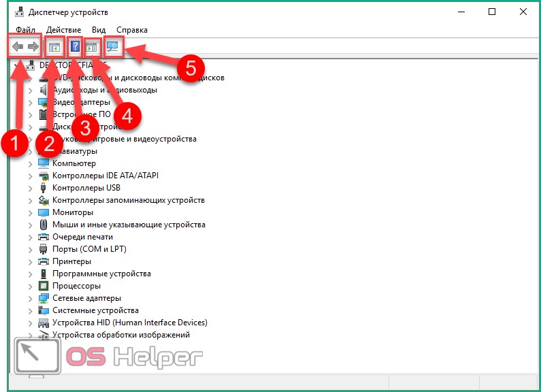Click the port icon beside Порты (COM и LPT)
This screenshot has height=392, width=541.
click(43, 249)
